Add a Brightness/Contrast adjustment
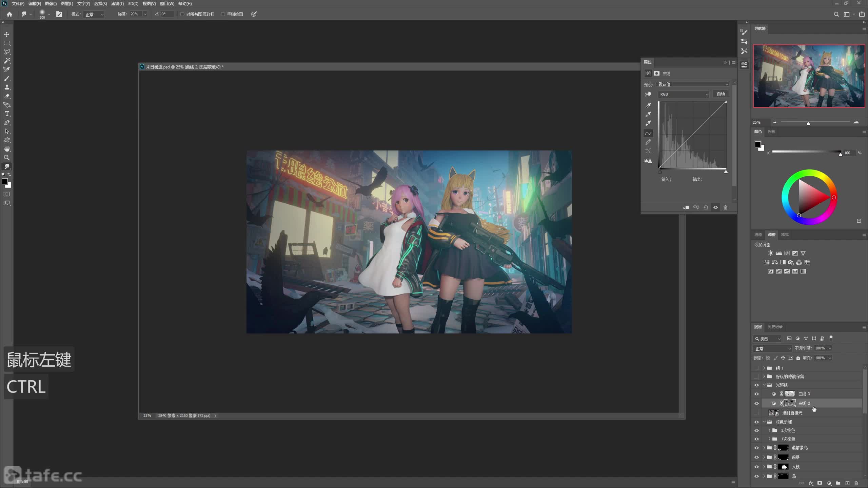 [x=770, y=253]
